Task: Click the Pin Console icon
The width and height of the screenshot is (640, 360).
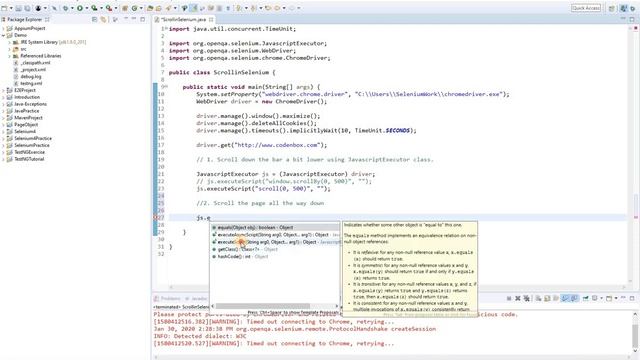Action: click(x=586, y=298)
